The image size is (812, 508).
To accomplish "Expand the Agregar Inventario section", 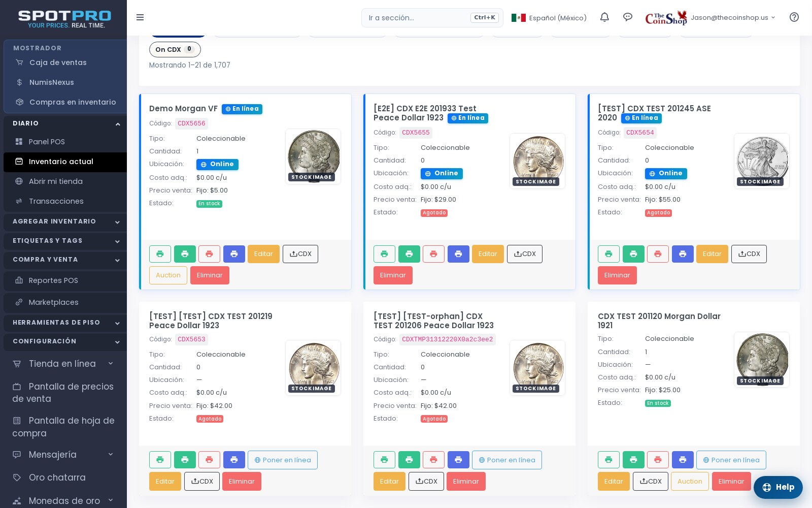I will 65,221.
